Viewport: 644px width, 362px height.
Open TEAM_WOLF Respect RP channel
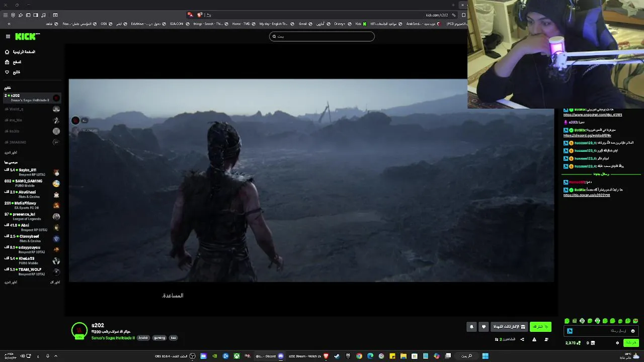[32, 271]
